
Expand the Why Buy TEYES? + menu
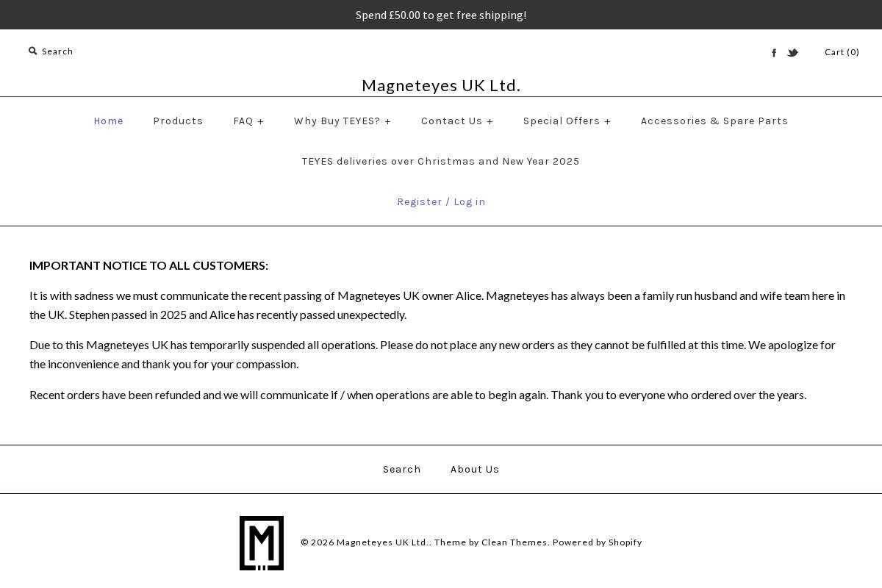pyautogui.click(x=343, y=121)
